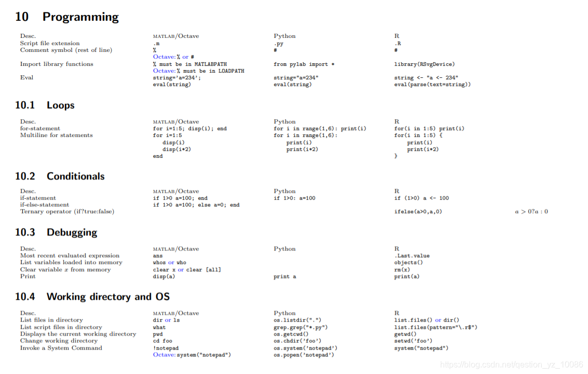This screenshot has height=374, width=588.
Task: Click 'Most recent evaluated expression' label
Action: click(x=70, y=256)
